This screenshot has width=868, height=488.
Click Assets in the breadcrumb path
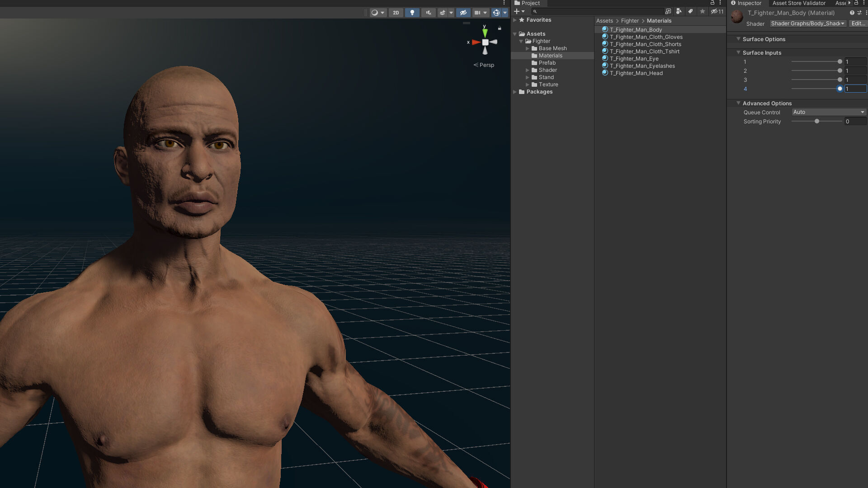[604, 21]
